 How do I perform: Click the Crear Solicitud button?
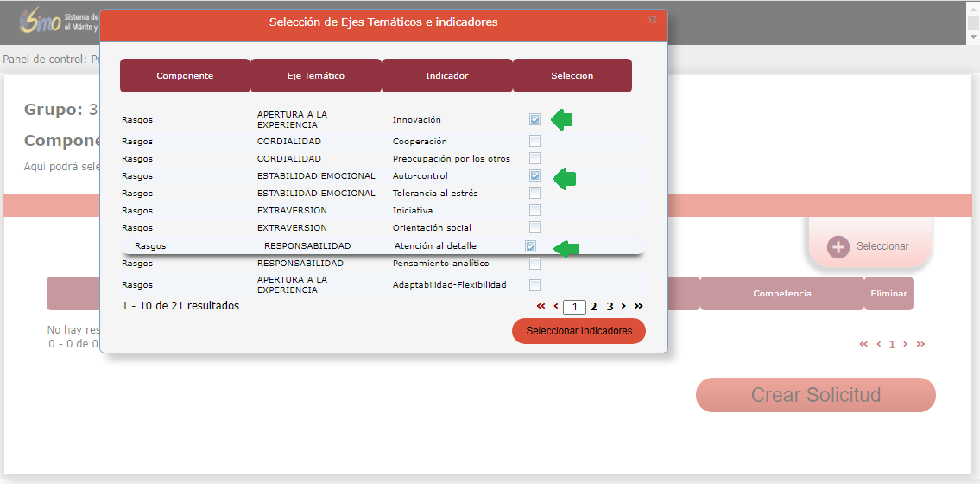pos(815,395)
